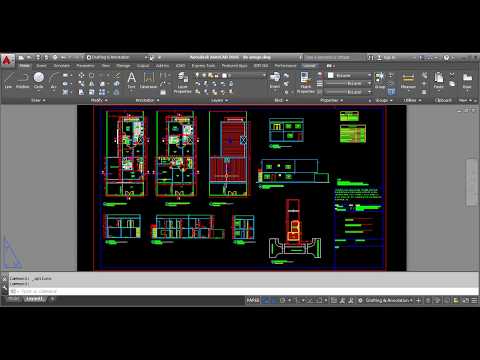This screenshot has height=360, width=480.
Task: Click the Group tool
Action: [380, 80]
